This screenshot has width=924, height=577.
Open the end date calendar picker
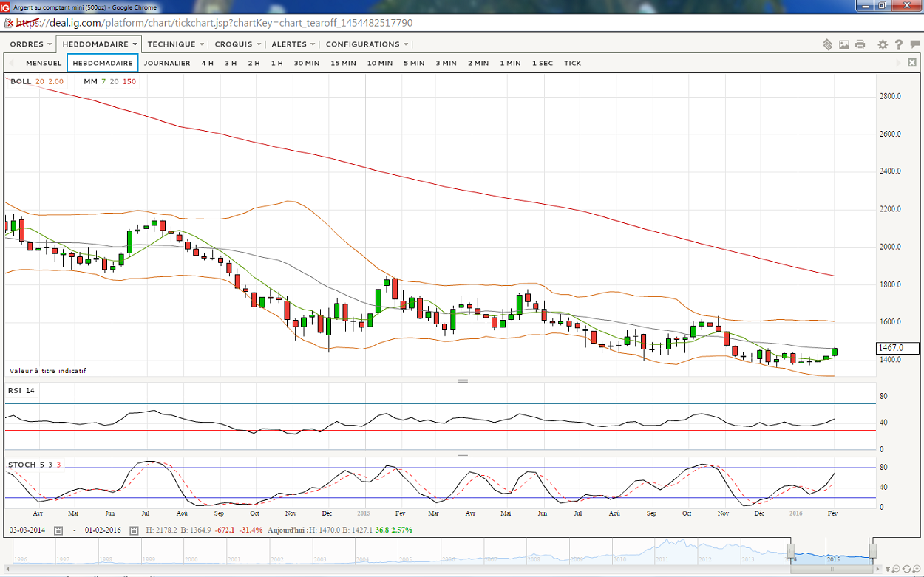134,530
